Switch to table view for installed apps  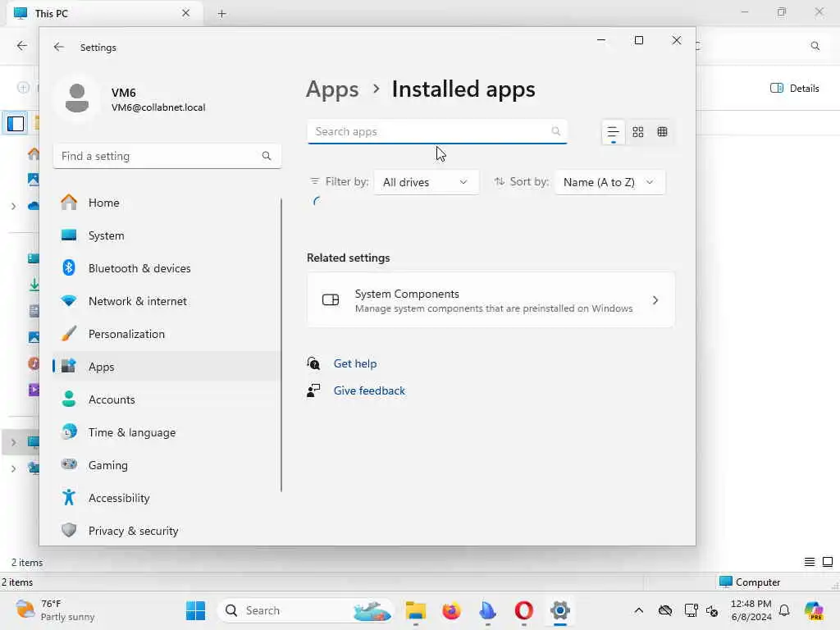[662, 132]
